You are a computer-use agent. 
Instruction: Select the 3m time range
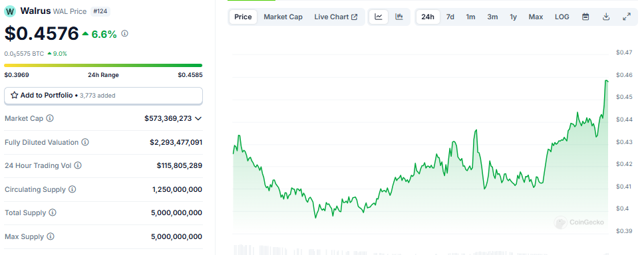(492, 17)
